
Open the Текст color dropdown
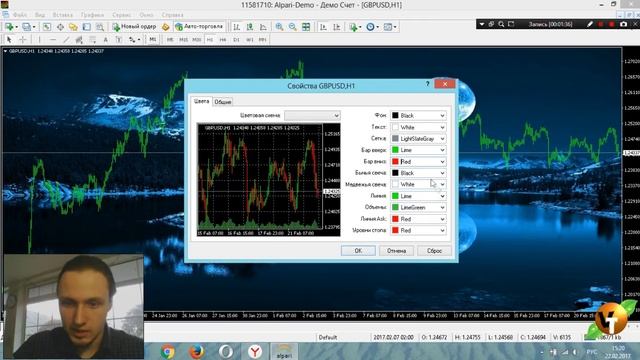tap(418, 127)
